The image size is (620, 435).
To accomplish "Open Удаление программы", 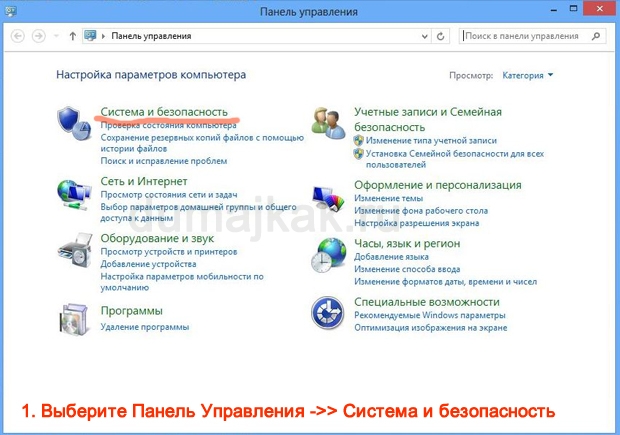I will click(x=145, y=327).
